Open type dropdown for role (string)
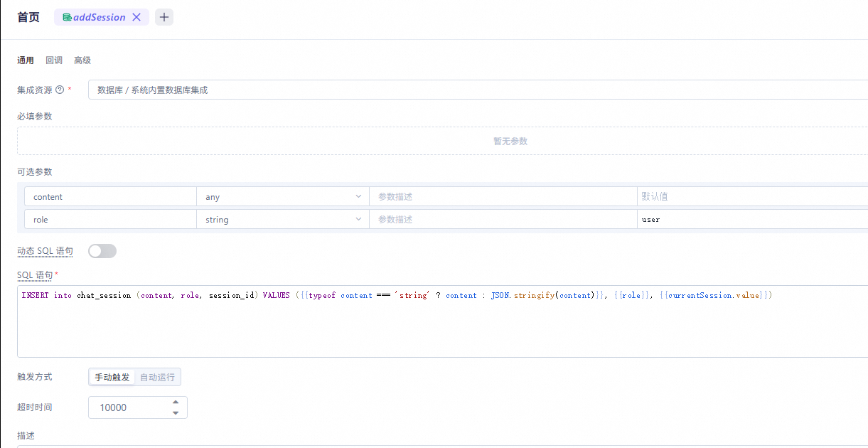Image resolution: width=868 pixels, height=448 pixels. (282, 220)
